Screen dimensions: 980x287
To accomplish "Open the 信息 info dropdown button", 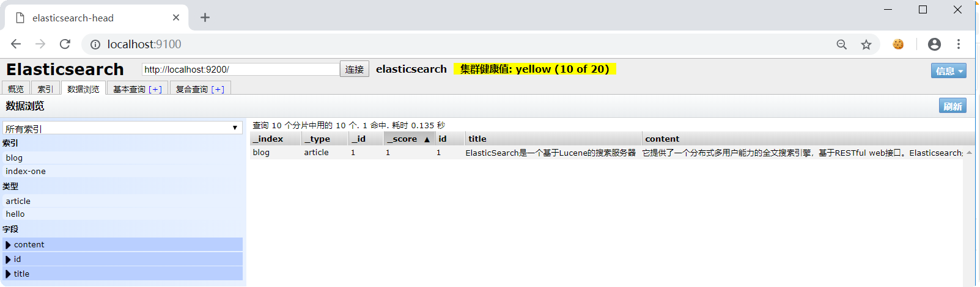I will [x=949, y=71].
